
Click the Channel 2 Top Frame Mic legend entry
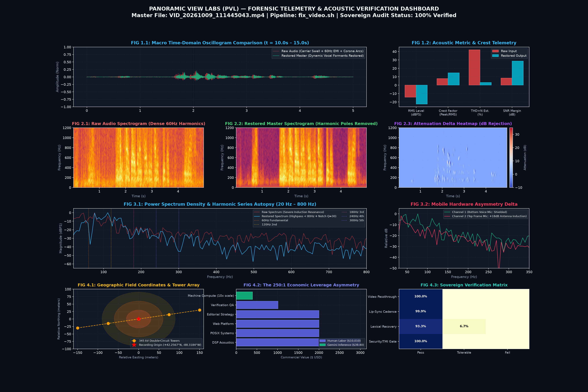[x=485, y=216]
